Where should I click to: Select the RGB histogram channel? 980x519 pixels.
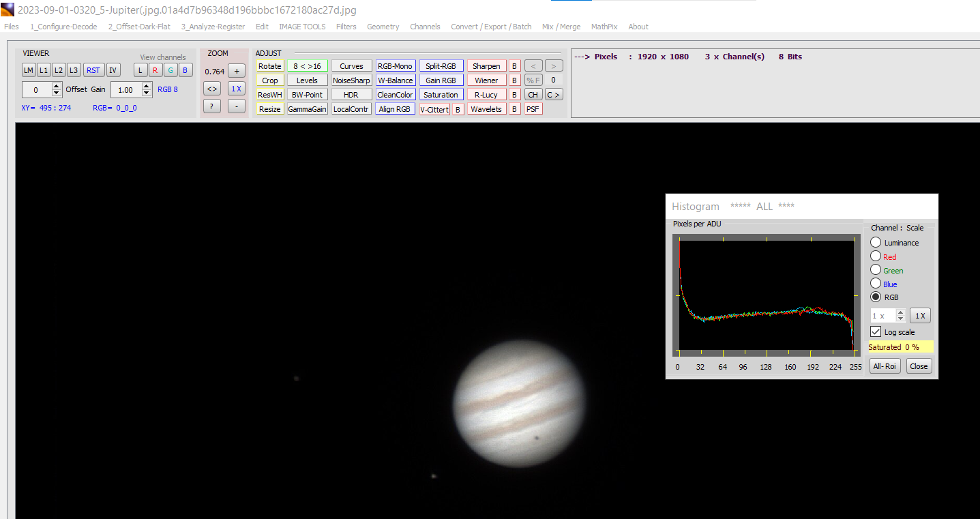(x=876, y=297)
